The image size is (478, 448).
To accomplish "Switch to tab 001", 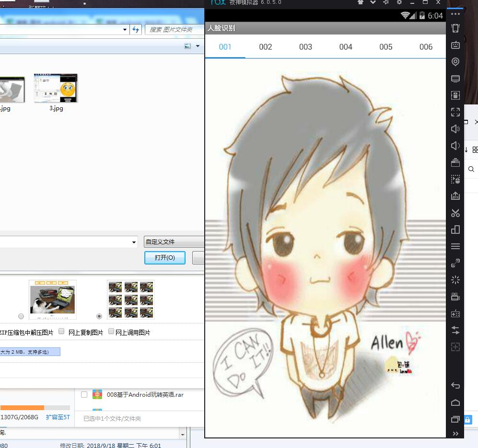I will (x=225, y=47).
